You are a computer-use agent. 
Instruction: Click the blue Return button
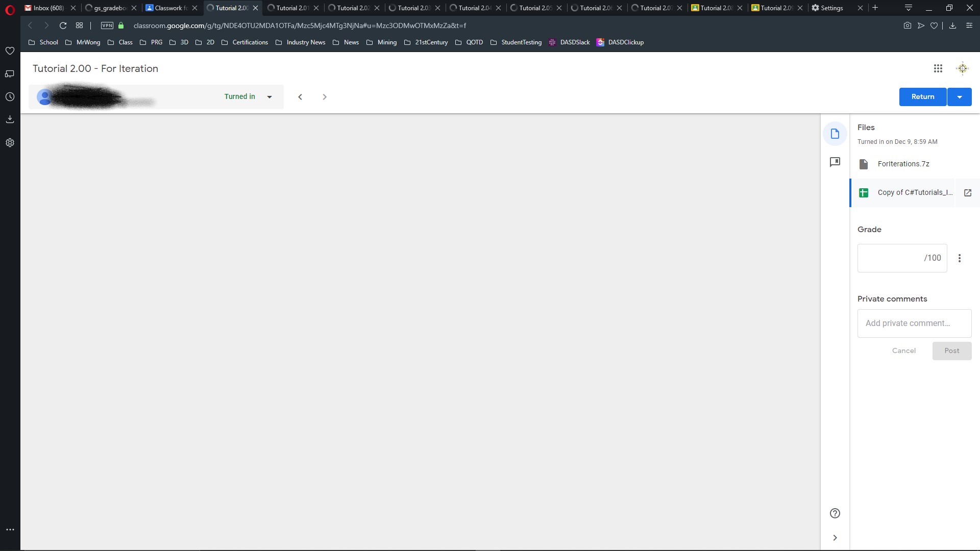[x=922, y=97]
